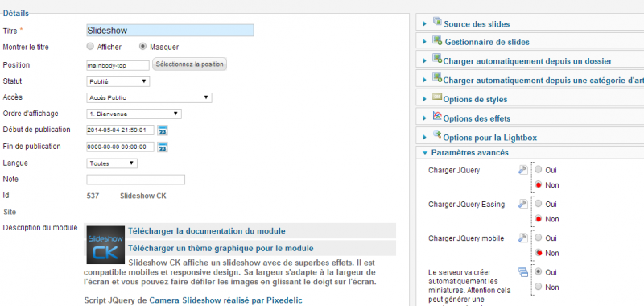Viewport: 644px width, 306px height.
Task: Open calendar for Début de publication
Action: pos(163,130)
